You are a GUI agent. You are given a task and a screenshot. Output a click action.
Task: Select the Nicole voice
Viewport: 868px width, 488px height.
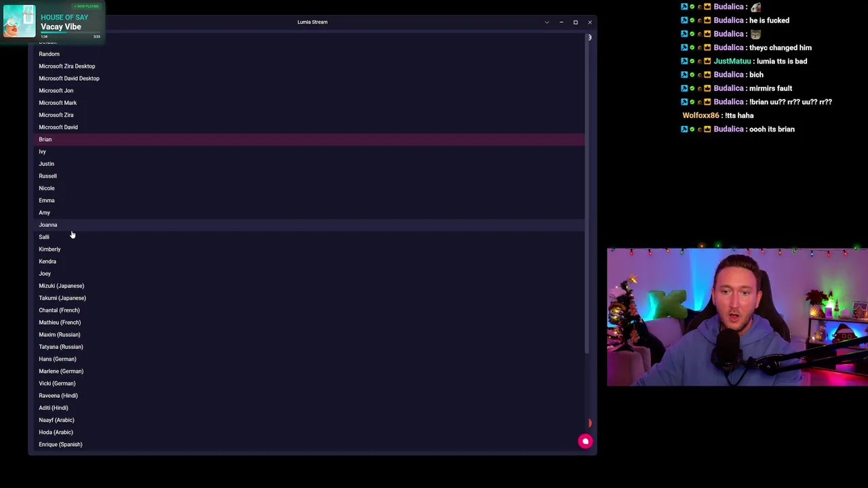click(x=309, y=188)
